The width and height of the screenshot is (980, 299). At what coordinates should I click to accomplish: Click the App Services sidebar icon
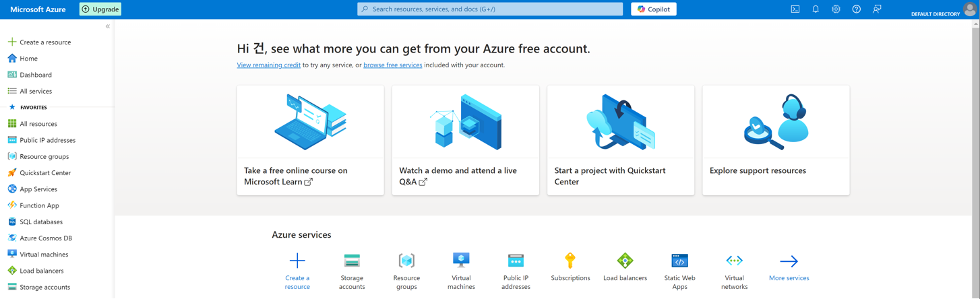point(12,189)
